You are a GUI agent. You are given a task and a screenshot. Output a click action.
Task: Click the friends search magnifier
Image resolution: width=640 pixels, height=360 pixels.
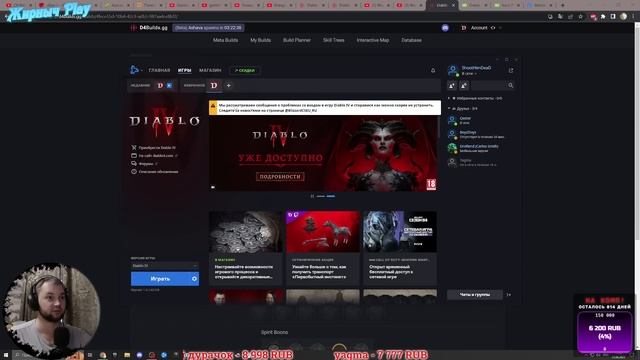click(511, 85)
